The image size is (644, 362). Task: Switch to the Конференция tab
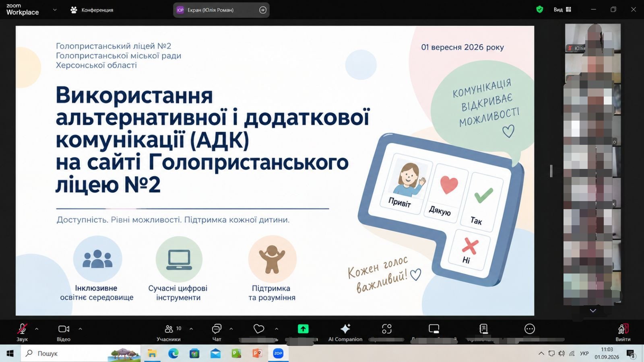click(92, 10)
